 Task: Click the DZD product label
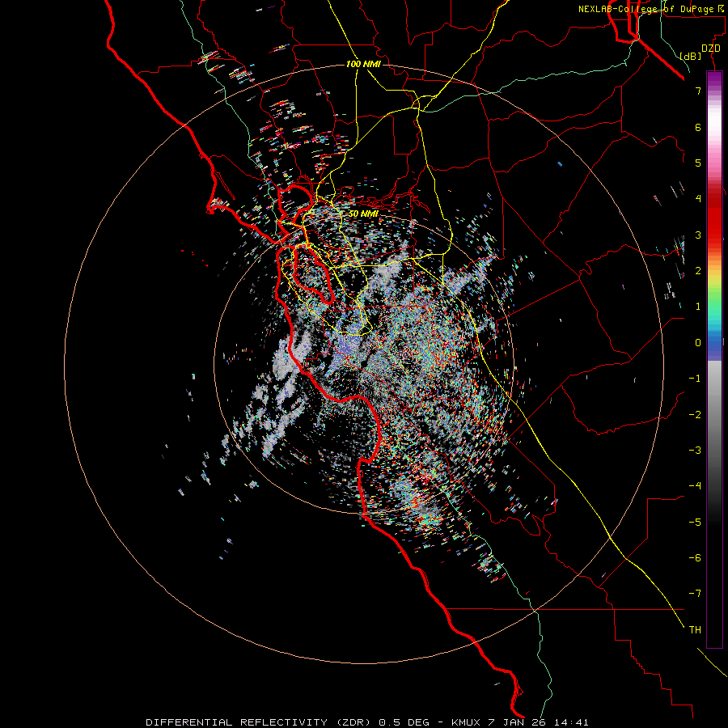pos(711,49)
